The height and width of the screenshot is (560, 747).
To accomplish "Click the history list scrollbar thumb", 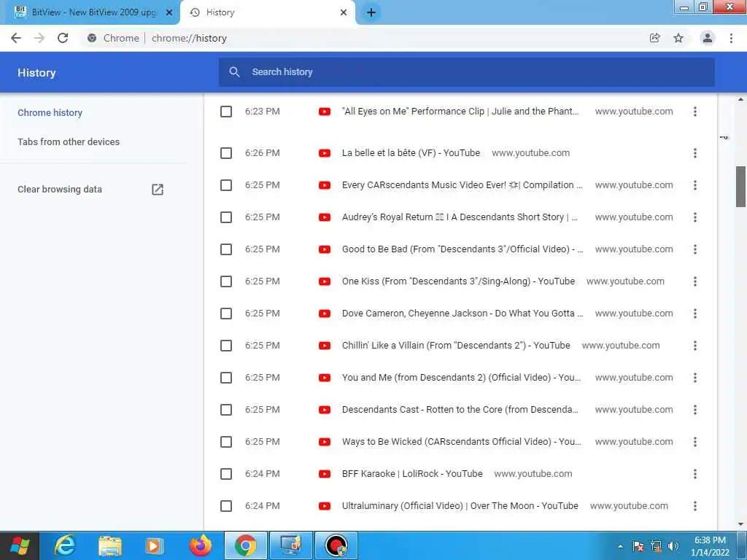I will 741,187.
